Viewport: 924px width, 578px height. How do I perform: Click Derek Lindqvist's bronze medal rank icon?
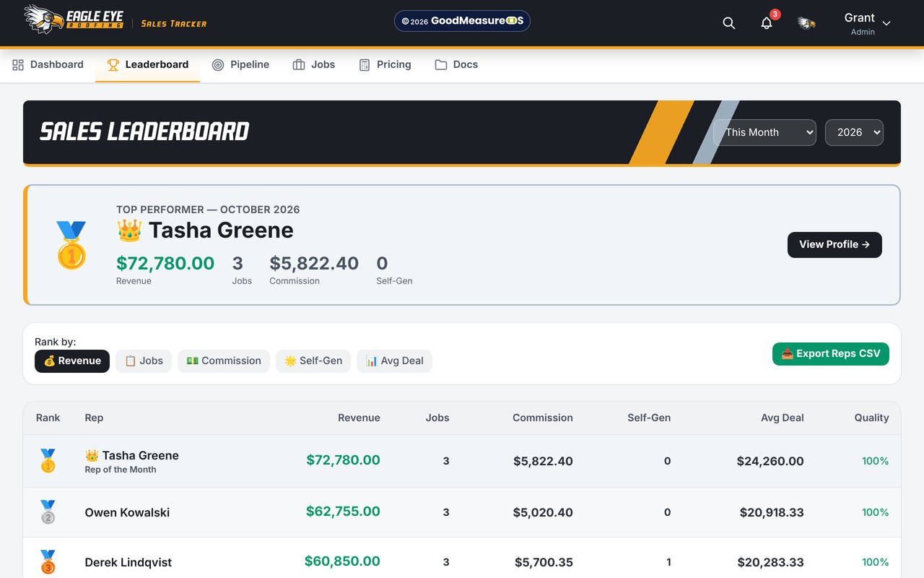(48, 562)
